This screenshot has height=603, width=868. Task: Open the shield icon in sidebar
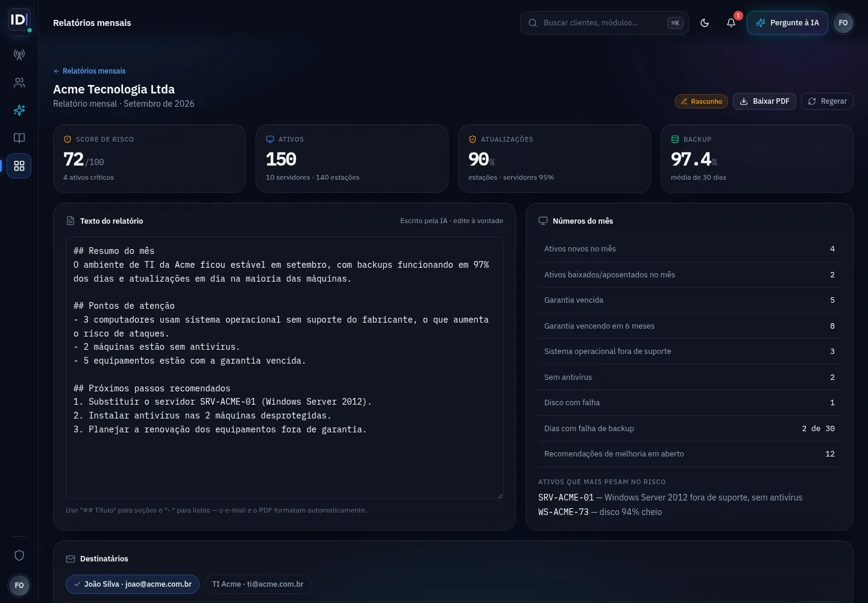tap(19, 555)
